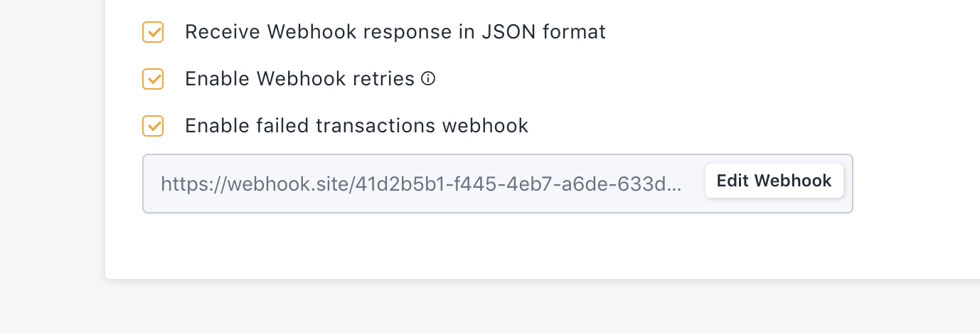This screenshot has width=980, height=333.
Task: Show more info about Webhook retries
Action: tap(428, 79)
